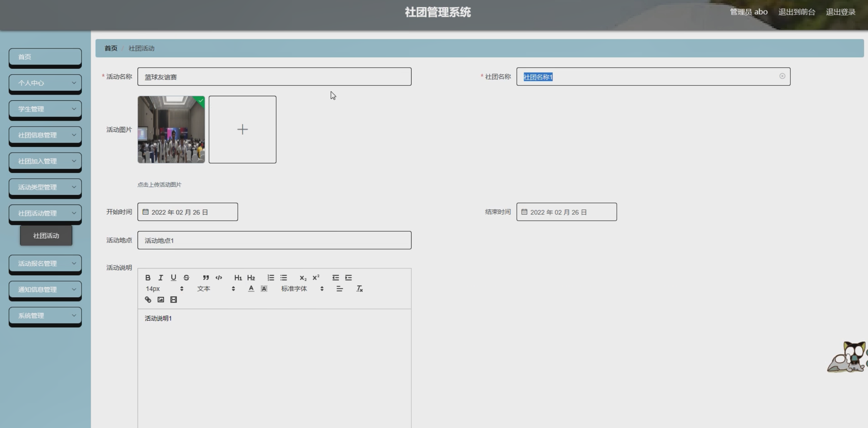Toggle italic text style
Viewport: 868px width, 428px height.
pos(161,278)
